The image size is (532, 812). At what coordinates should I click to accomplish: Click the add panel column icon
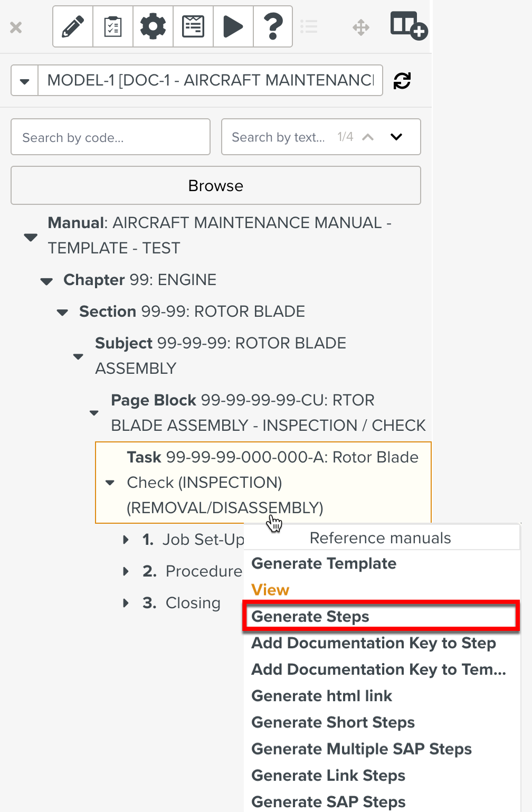pos(408,26)
